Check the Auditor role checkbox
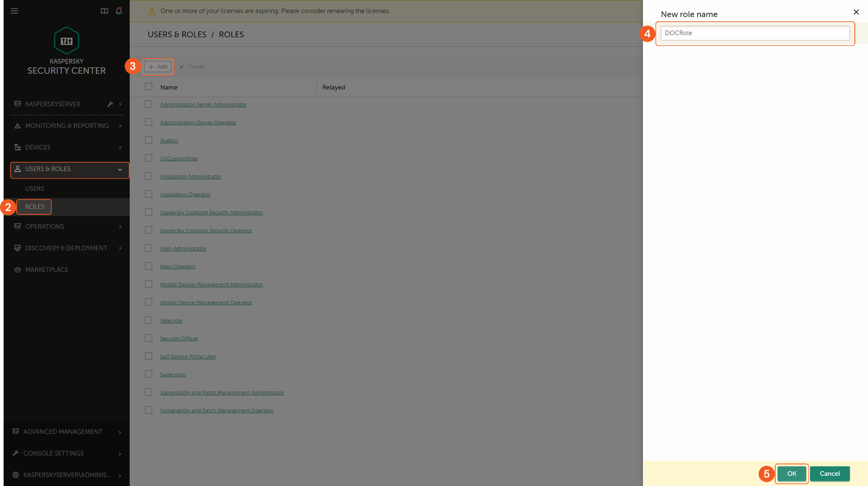The height and width of the screenshot is (486, 868). pyautogui.click(x=148, y=140)
